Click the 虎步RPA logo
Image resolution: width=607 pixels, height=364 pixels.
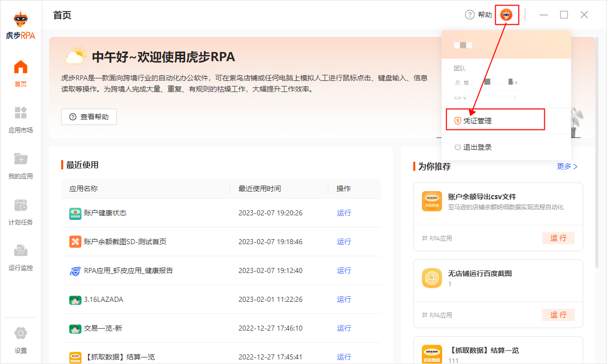pos(20,25)
